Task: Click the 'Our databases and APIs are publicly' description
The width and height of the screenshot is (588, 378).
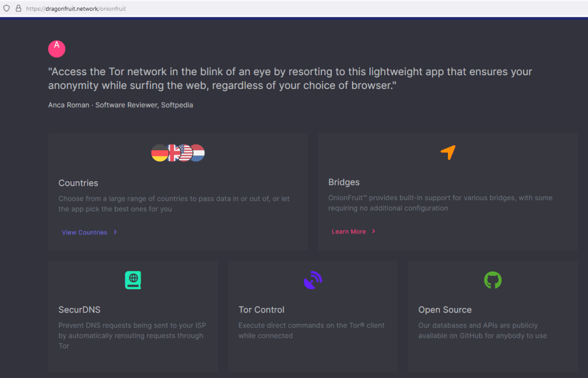Action: [482, 330]
